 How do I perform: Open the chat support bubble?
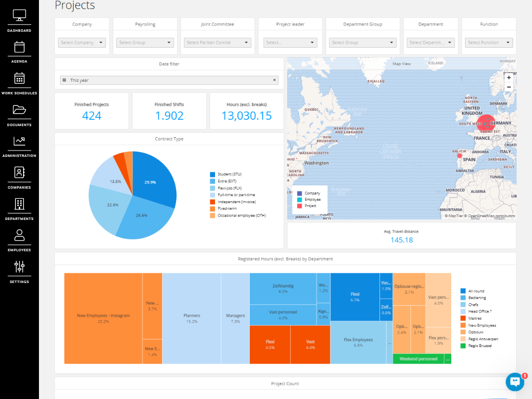coord(515,382)
